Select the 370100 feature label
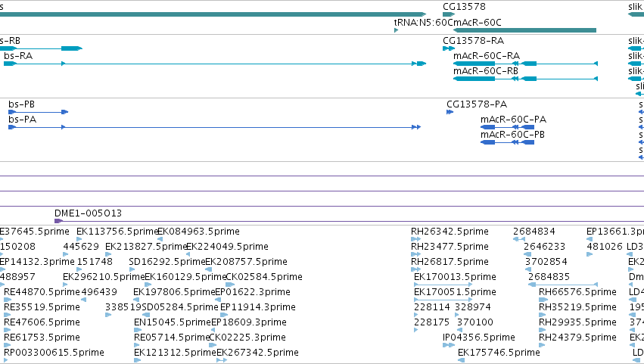 475,322
